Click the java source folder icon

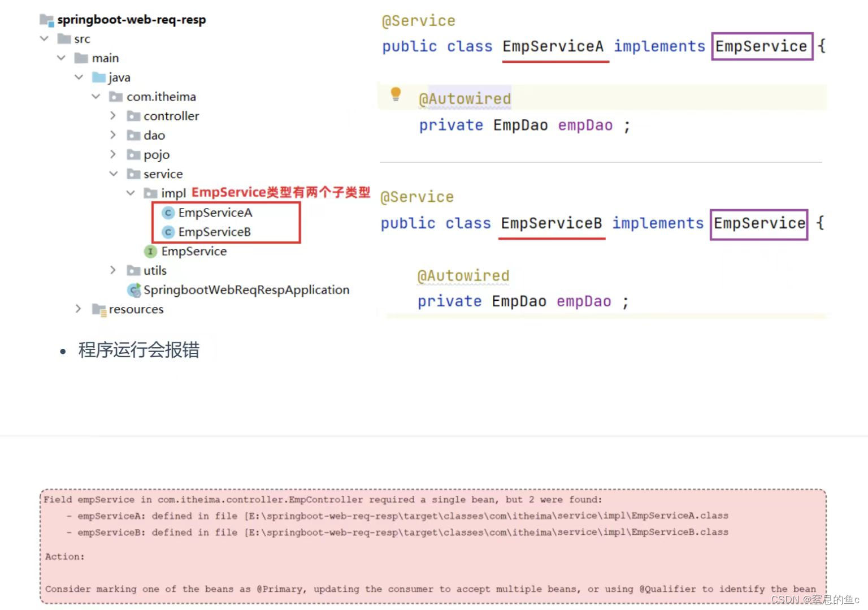(99, 77)
